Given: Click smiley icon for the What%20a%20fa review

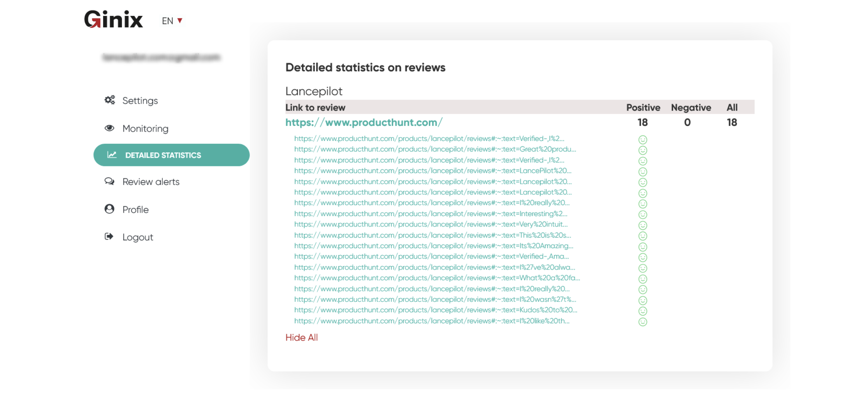Looking at the screenshot, I should pos(643,279).
